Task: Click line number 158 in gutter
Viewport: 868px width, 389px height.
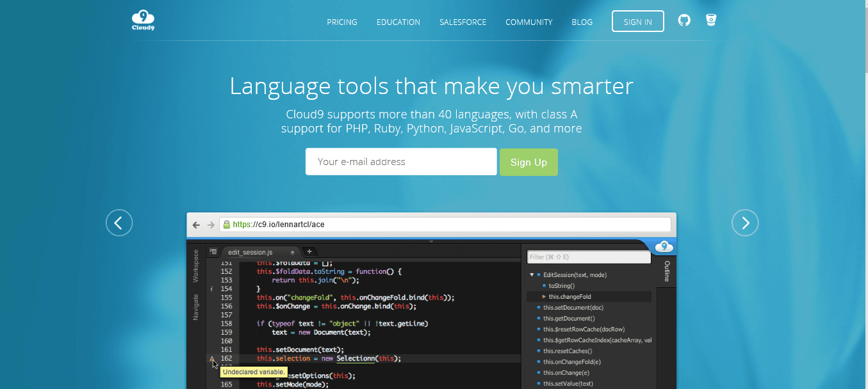Action: click(x=226, y=324)
